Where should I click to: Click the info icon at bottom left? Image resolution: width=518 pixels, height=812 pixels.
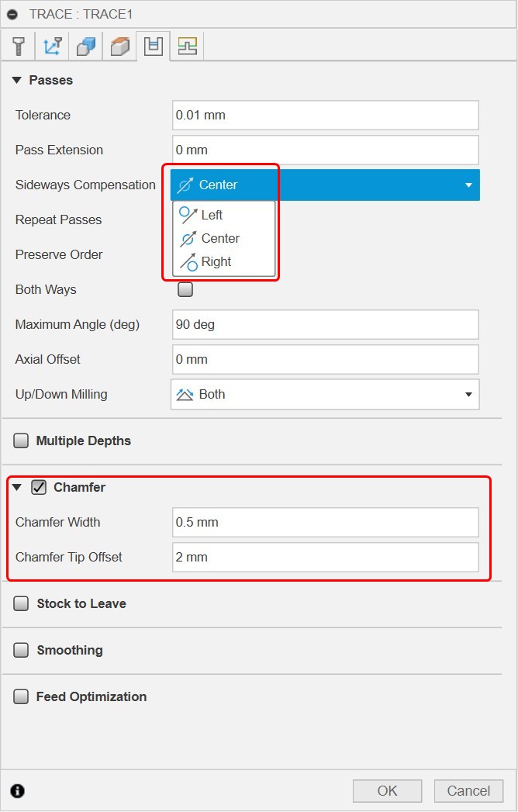pos(18,791)
